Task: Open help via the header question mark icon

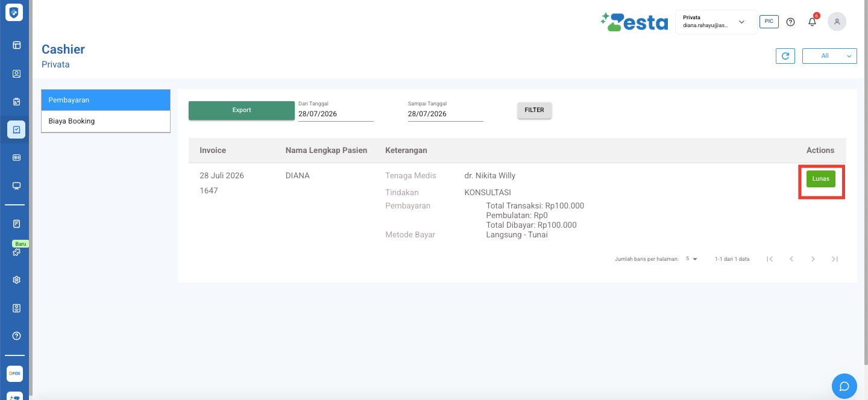Action: tap(791, 22)
